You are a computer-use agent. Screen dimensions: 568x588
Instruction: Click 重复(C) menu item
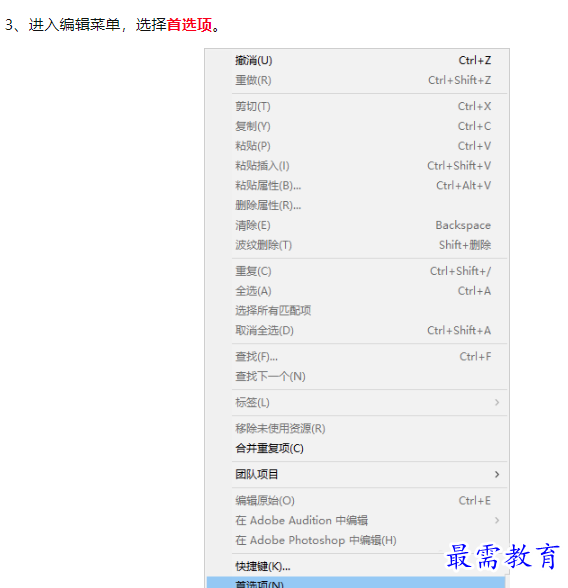coord(356,271)
